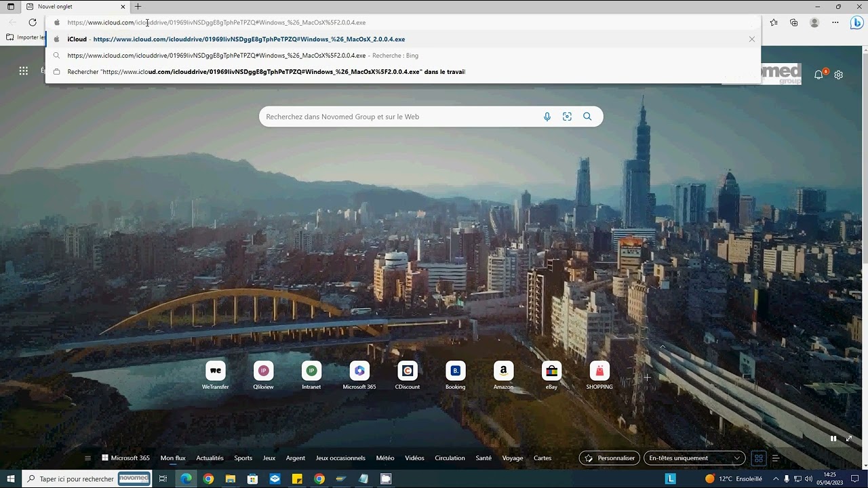Select the Circulation tab
This screenshot has width=868, height=488.
pyautogui.click(x=450, y=458)
